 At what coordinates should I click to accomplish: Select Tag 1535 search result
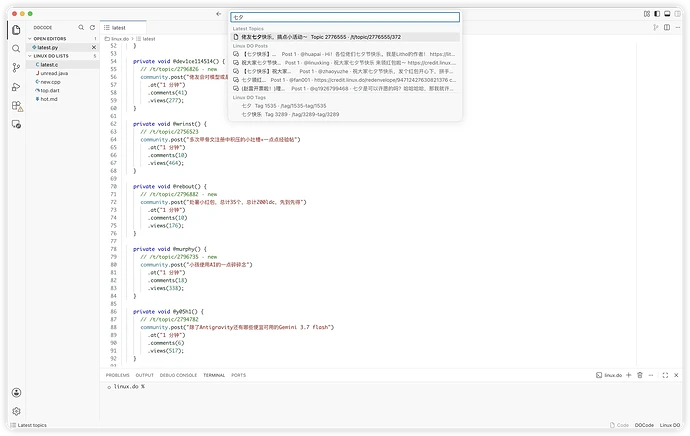pos(345,106)
